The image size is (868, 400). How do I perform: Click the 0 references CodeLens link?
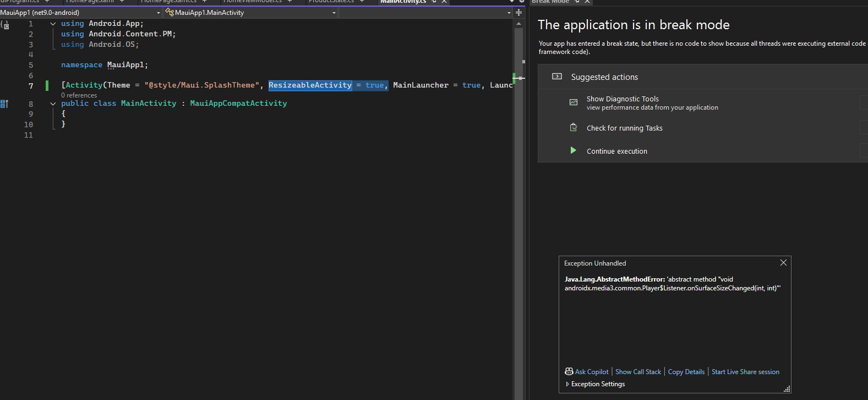click(79, 95)
